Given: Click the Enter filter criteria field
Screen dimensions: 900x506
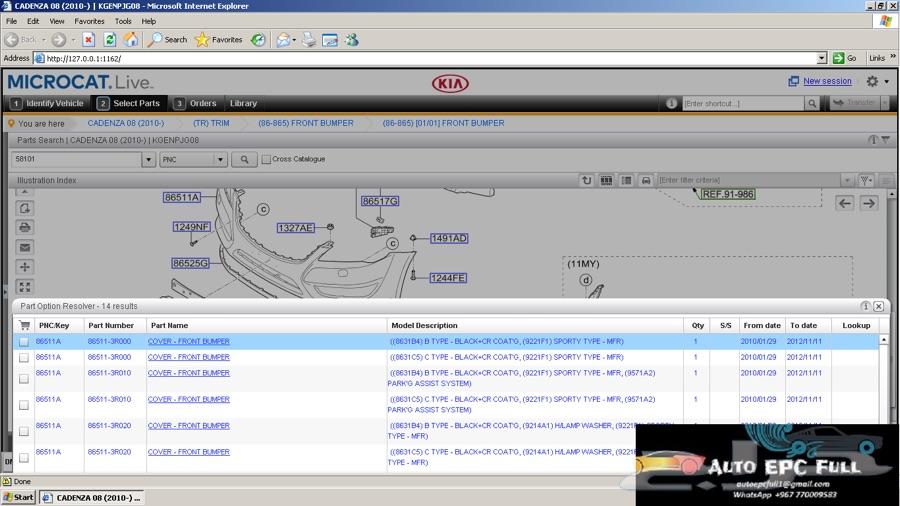Looking at the screenshot, I should (748, 180).
